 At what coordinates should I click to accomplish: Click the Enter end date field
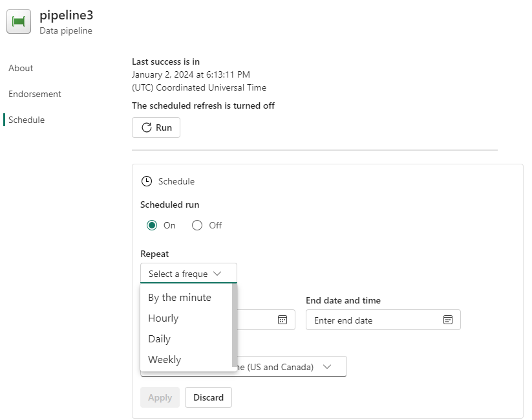coord(383,320)
